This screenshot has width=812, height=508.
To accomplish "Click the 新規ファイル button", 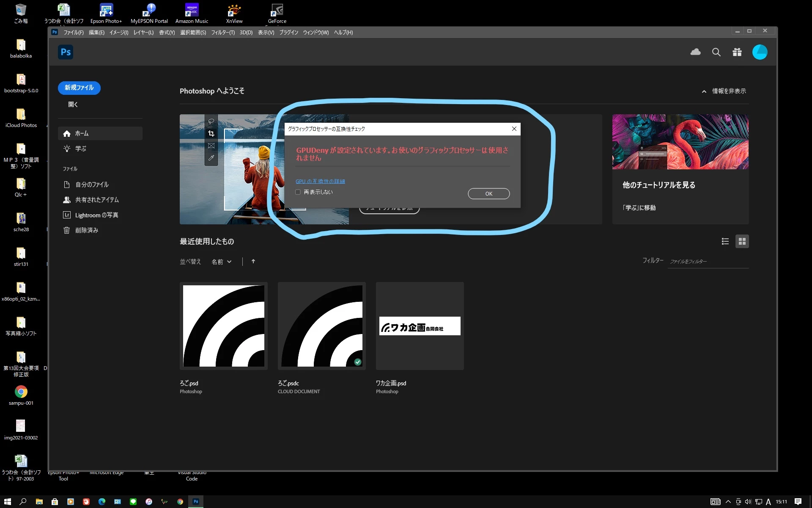I will (79, 88).
